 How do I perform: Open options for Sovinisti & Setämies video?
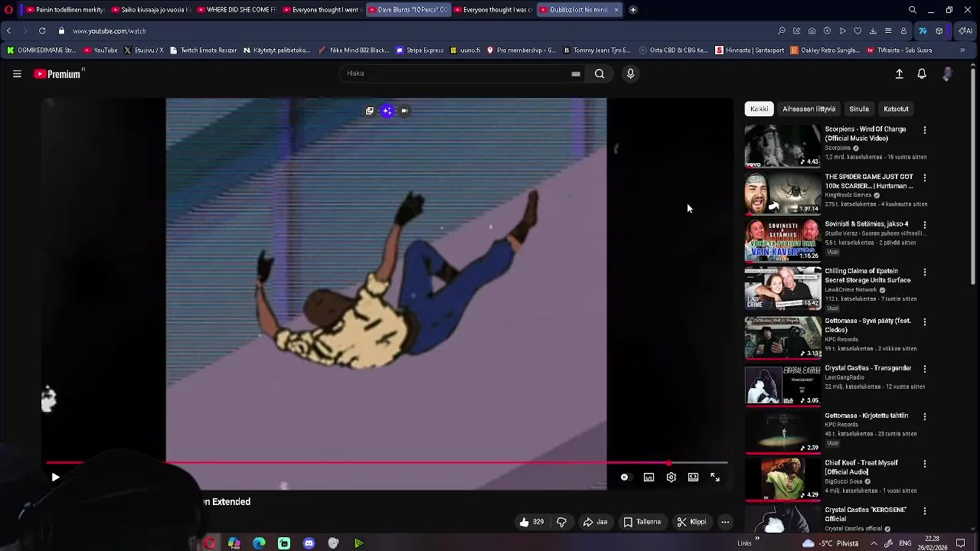(925, 225)
